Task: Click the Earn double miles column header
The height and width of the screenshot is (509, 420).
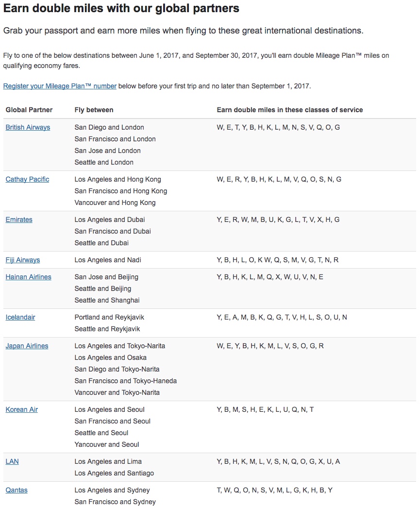Action: point(289,110)
